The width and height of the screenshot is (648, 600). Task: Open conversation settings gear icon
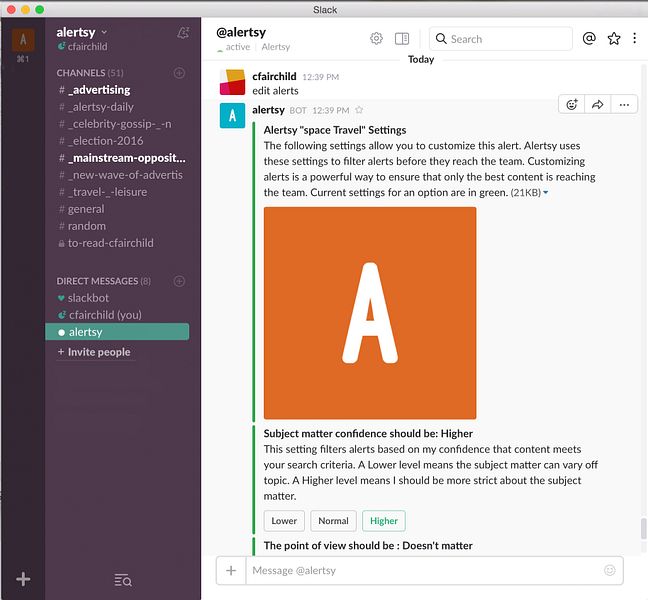pyautogui.click(x=376, y=38)
